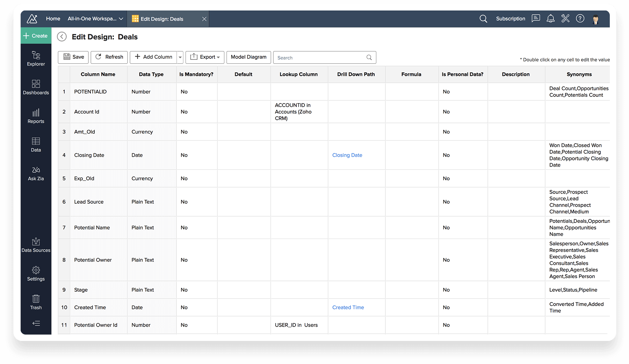Collapse the left sidebar menu
Viewport: 629px width, 364px height.
(36, 323)
